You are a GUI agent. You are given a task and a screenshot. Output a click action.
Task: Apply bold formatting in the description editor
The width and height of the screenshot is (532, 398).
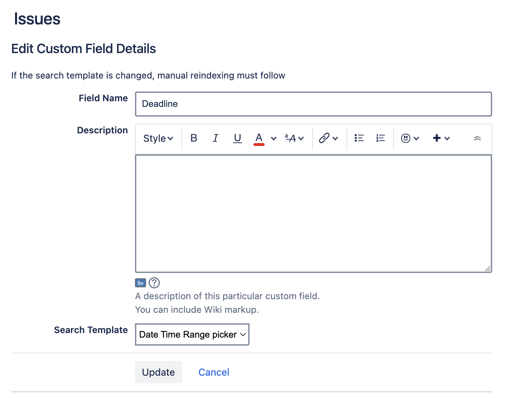click(x=194, y=138)
